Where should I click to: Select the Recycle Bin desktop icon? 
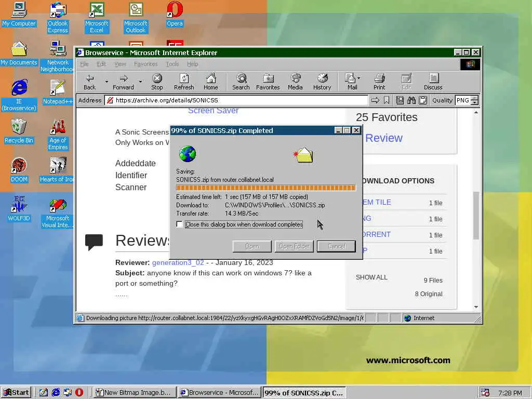(19, 131)
